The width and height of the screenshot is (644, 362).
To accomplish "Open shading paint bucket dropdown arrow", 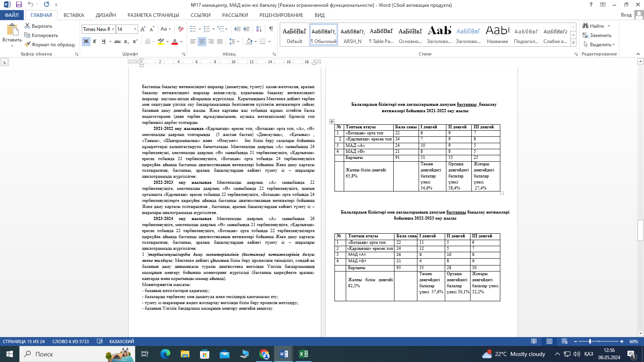I will (256, 41).
